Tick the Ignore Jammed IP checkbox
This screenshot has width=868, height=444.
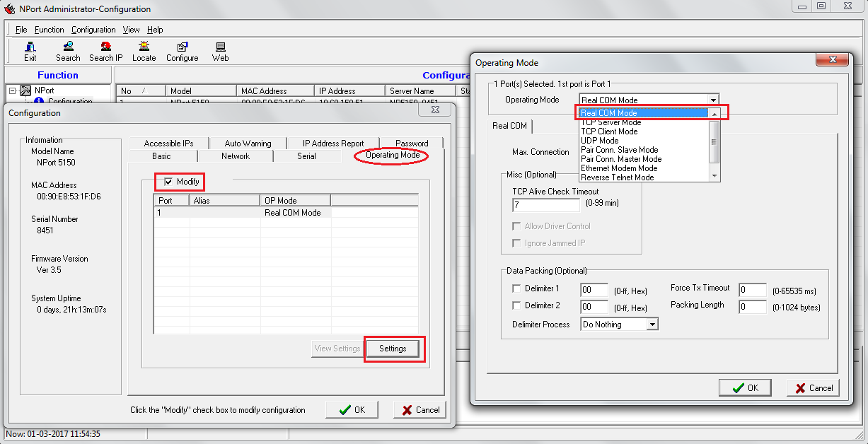click(x=516, y=243)
